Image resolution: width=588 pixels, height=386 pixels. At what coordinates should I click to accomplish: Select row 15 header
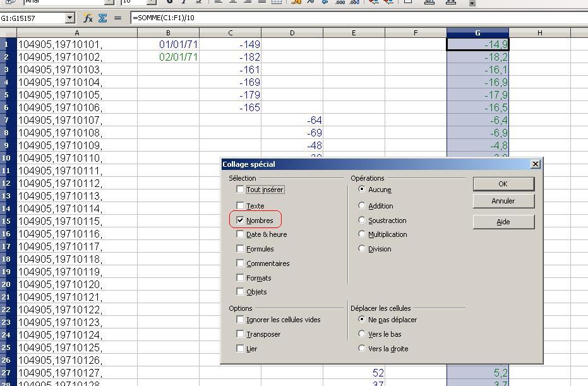click(8, 221)
